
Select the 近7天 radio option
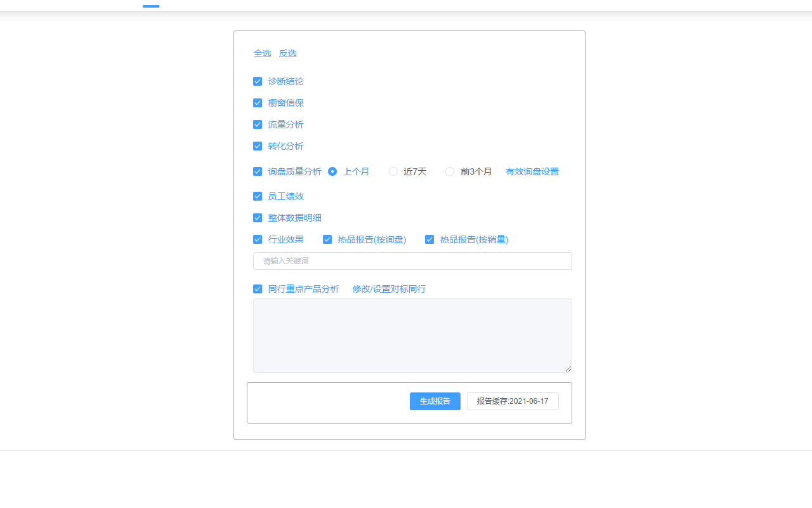pos(393,171)
